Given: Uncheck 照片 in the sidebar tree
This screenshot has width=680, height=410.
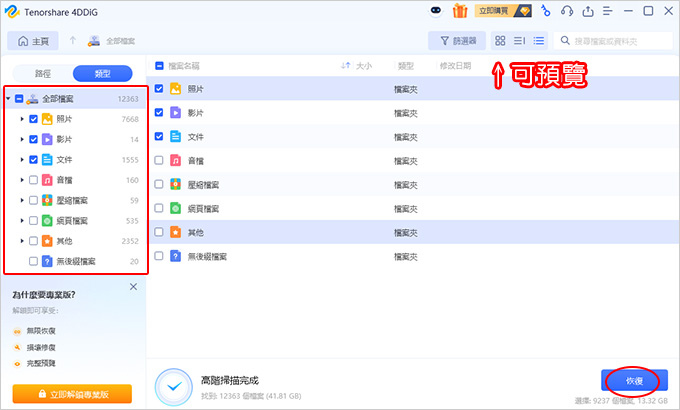Looking at the screenshot, I should click(x=33, y=119).
